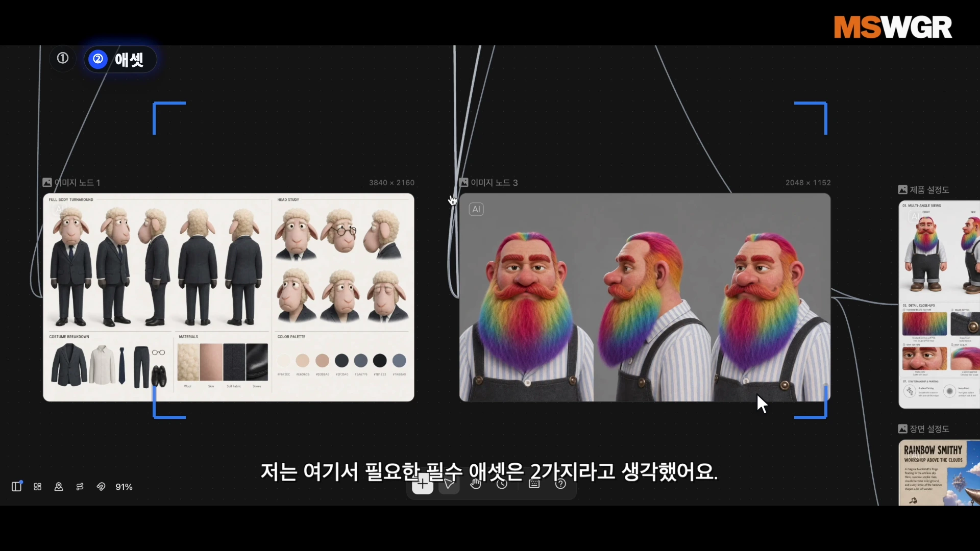Click the image icon beside 이미지 노드 3

463,182
